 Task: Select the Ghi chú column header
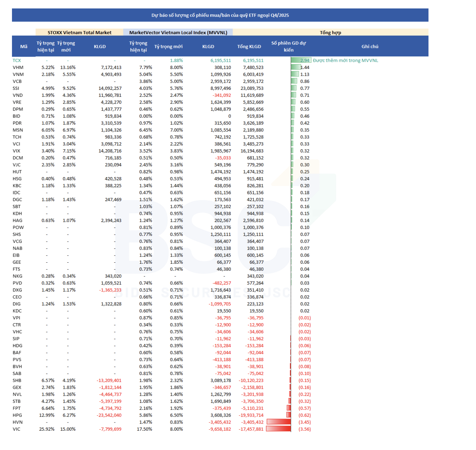pos(370,46)
